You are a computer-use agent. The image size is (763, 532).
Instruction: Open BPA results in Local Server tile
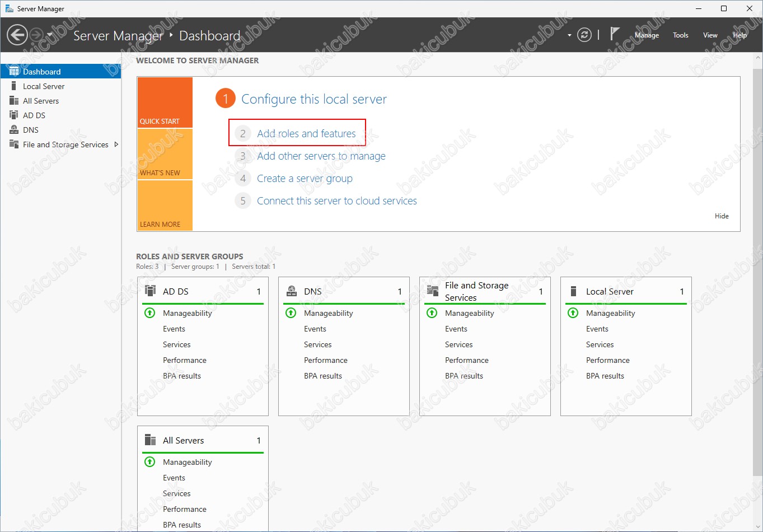[605, 376]
